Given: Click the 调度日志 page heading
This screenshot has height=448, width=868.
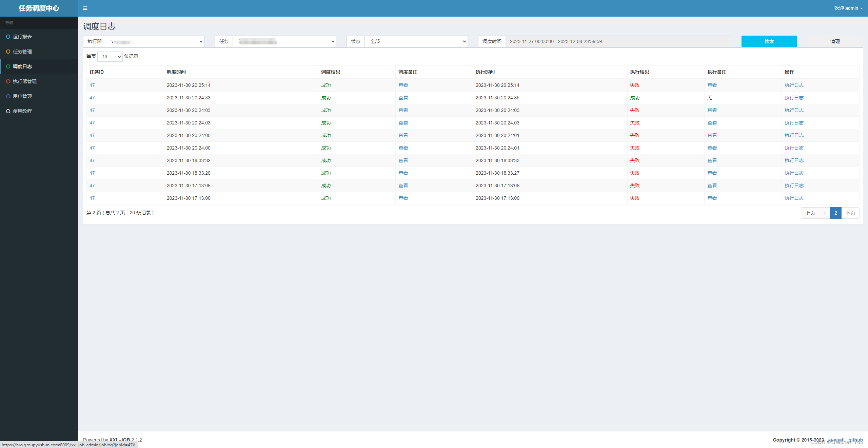Looking at the screenshot, I should pos(99,26).
